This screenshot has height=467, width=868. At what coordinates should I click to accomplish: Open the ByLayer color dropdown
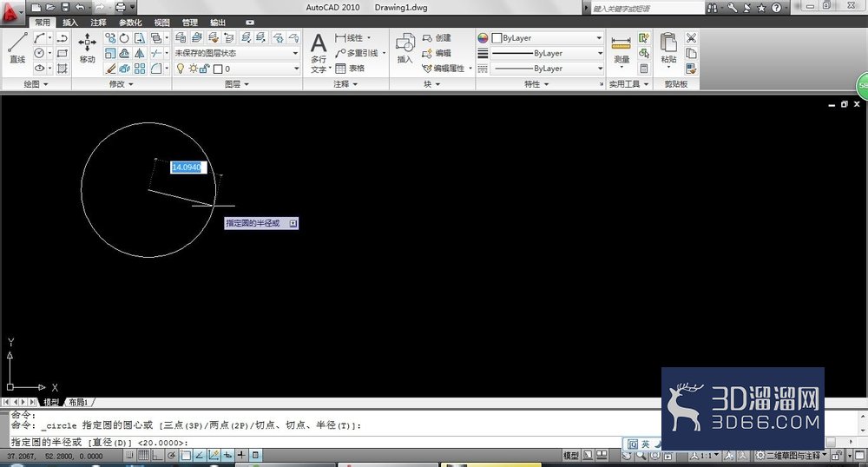click(547, 38)
